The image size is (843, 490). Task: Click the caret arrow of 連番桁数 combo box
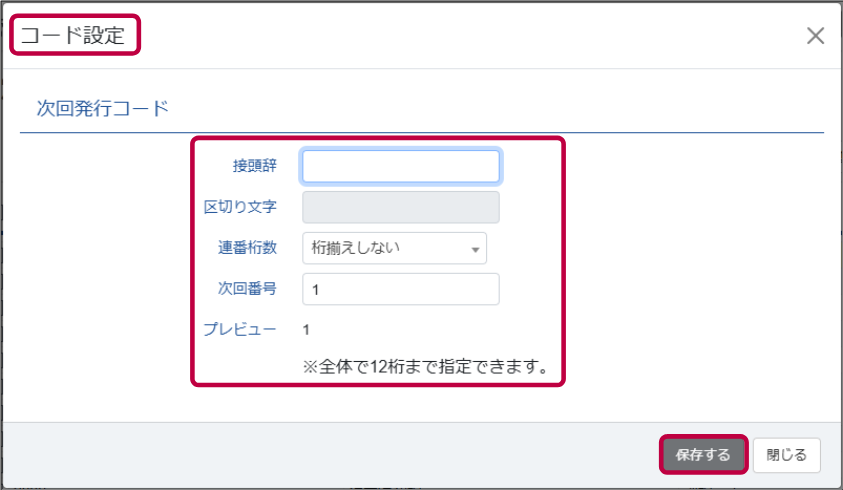tap(475, 250)
